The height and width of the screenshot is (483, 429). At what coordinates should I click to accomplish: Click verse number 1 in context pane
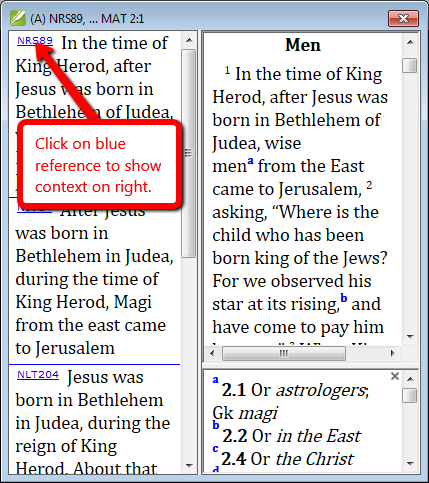pos(227,70)
